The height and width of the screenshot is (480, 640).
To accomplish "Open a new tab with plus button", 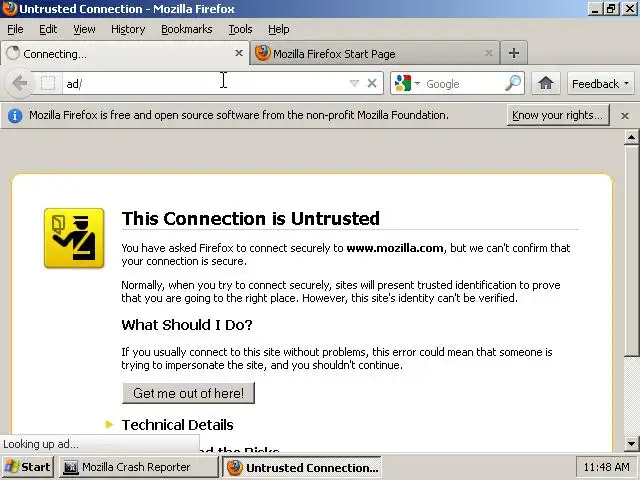I will pyautogui.click(x=514, y=53).
